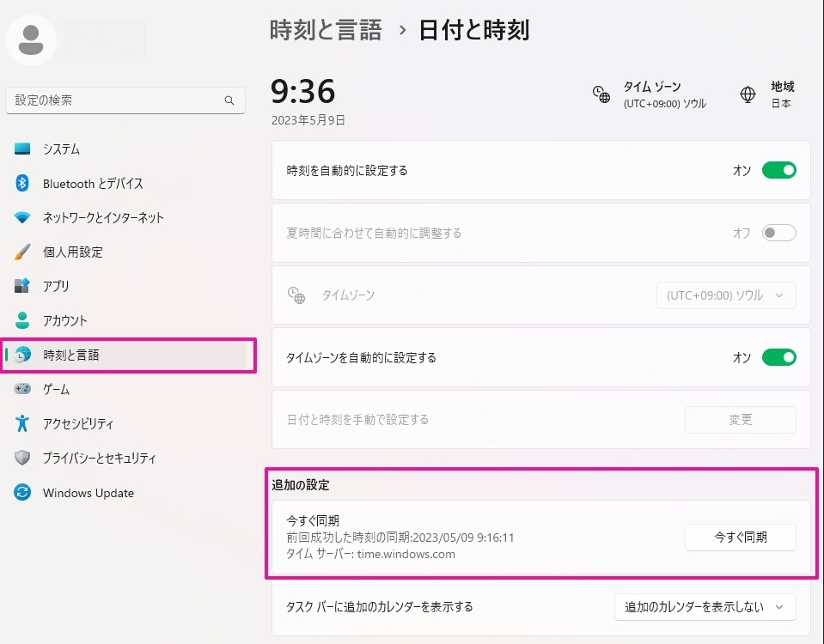Open アカウント settings section
The image size is (824, 644).
65,320
